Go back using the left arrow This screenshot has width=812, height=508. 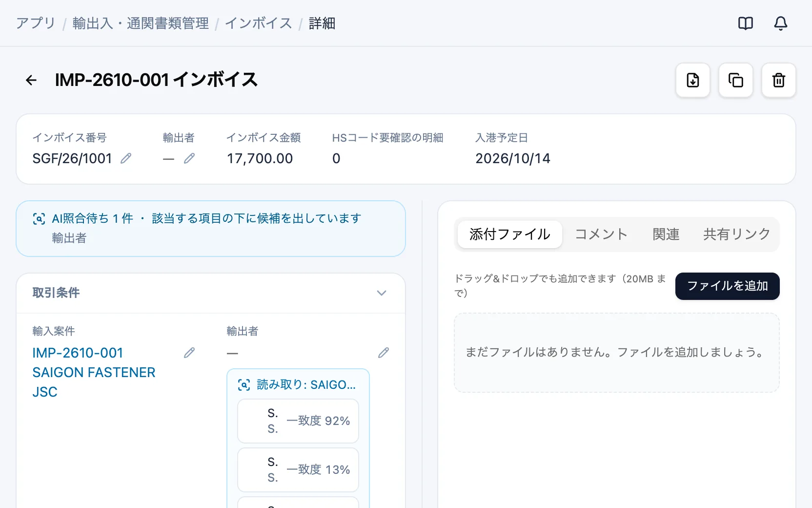click(31, 80)
